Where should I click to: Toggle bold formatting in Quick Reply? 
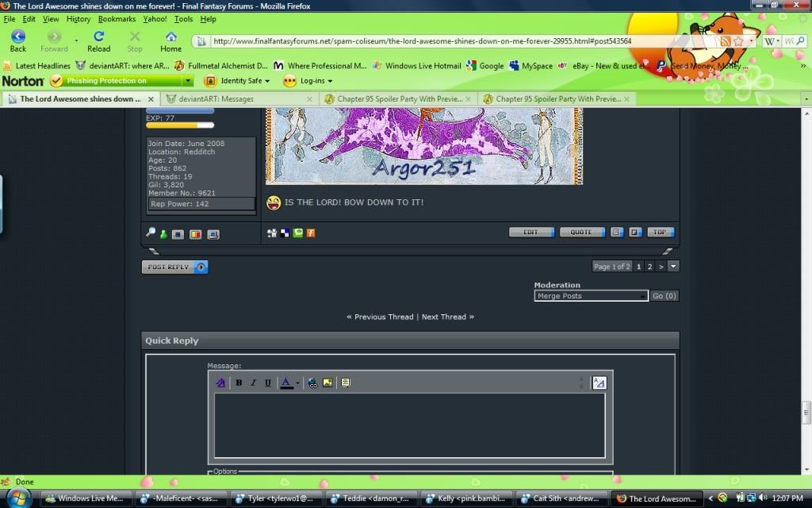pos(239,383)
